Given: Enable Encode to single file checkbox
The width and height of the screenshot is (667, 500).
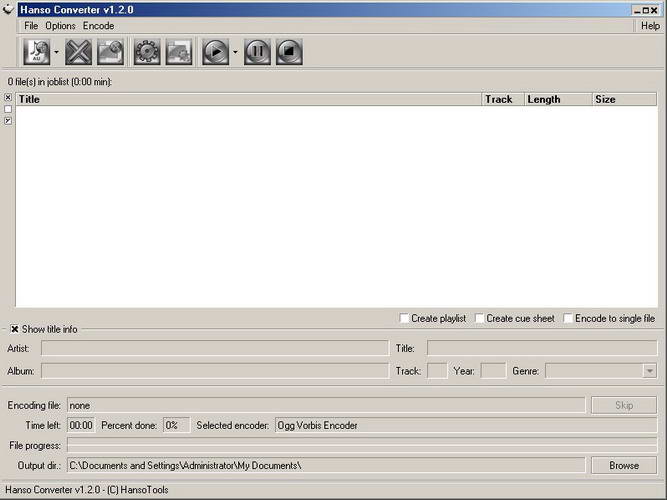Looking at the screenshot, I should click(568, 318).
